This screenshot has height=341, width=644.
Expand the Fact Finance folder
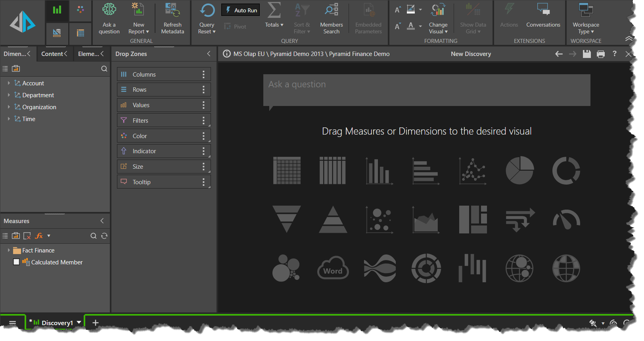[9, 250]
